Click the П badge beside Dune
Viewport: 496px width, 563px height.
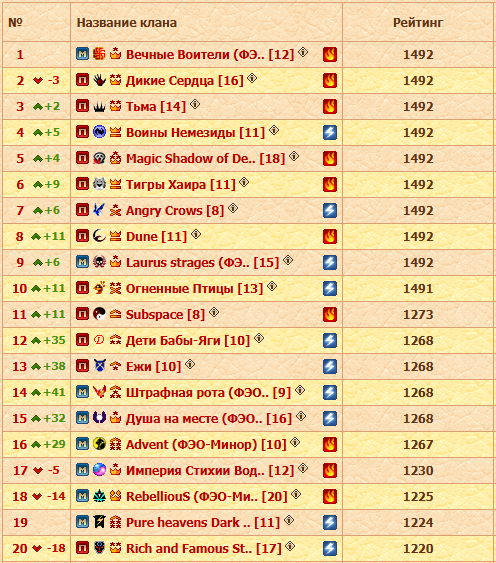82,236
